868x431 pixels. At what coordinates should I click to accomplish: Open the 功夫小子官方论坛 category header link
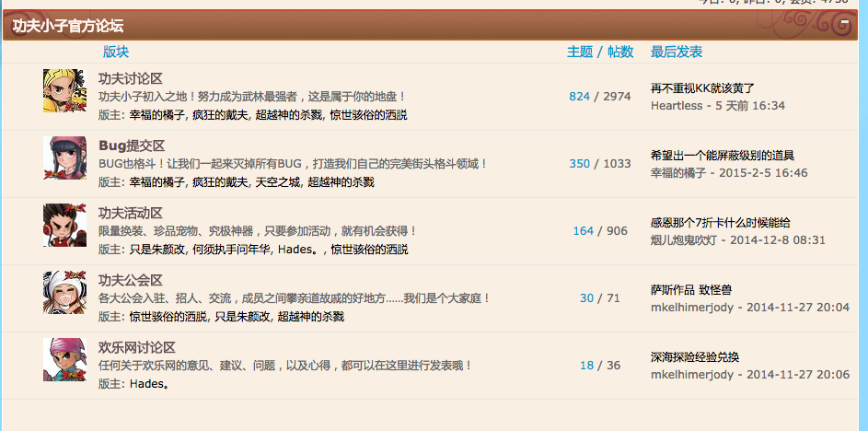click(68, 26)
